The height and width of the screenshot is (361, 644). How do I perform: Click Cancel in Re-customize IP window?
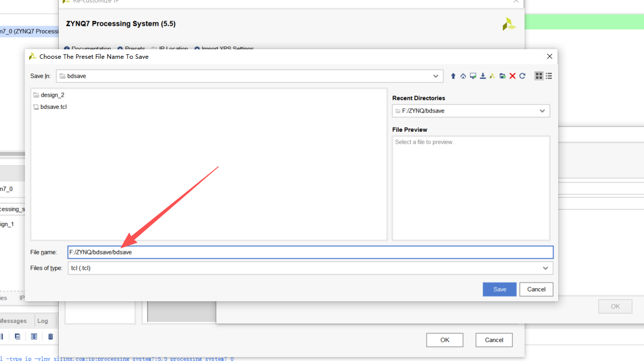(x=494, y=340)
